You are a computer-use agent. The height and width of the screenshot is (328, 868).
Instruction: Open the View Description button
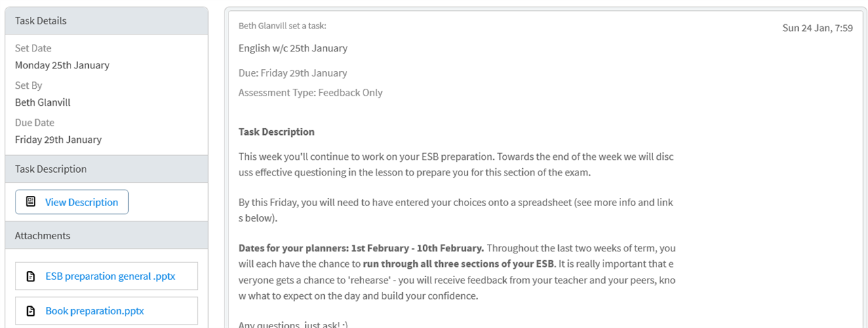click(x=72, y=202)
